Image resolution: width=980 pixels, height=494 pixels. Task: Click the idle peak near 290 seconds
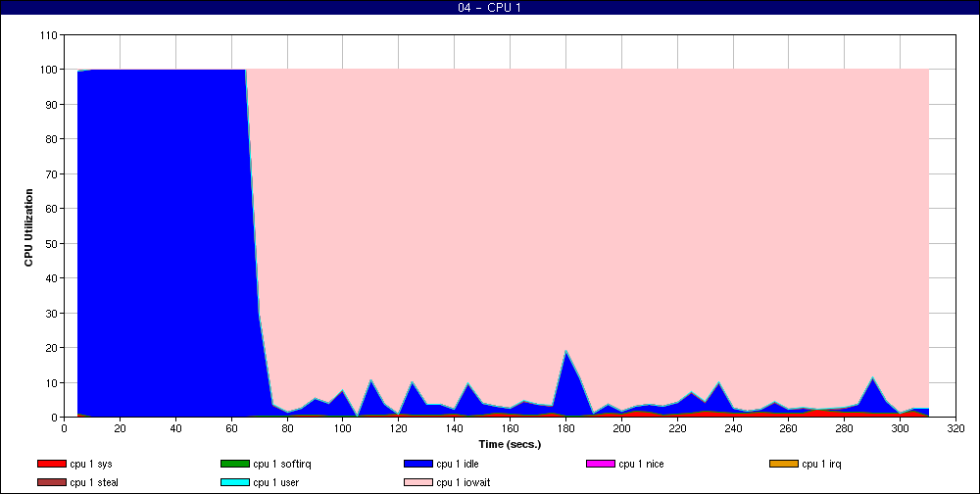[872, 377]
